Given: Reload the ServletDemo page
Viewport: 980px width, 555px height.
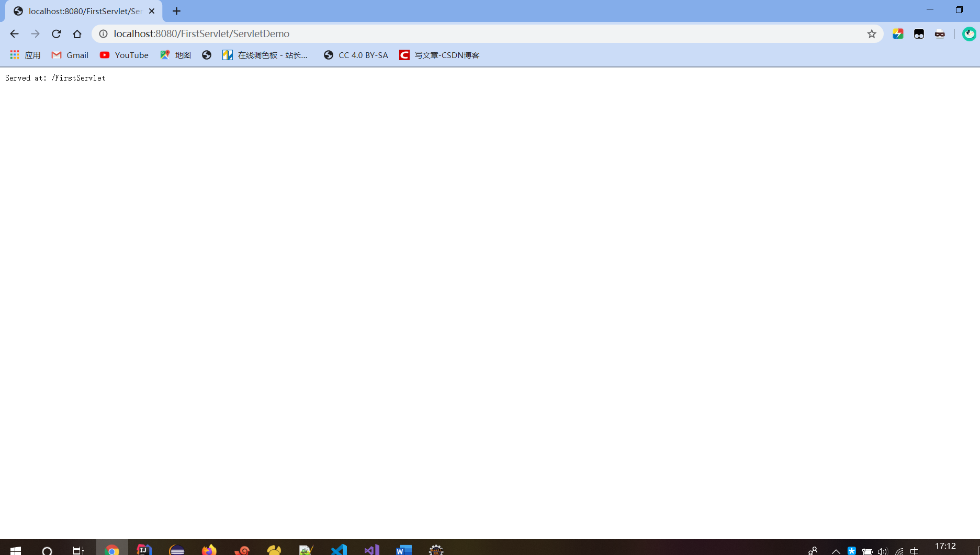Looking at the screenshot, I should [x=56, y=34].
